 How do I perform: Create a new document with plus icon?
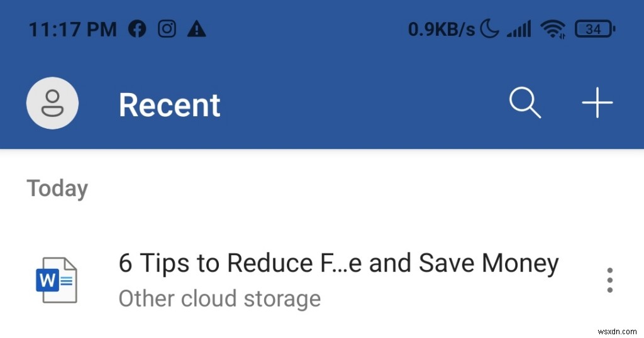pos(597,103)
